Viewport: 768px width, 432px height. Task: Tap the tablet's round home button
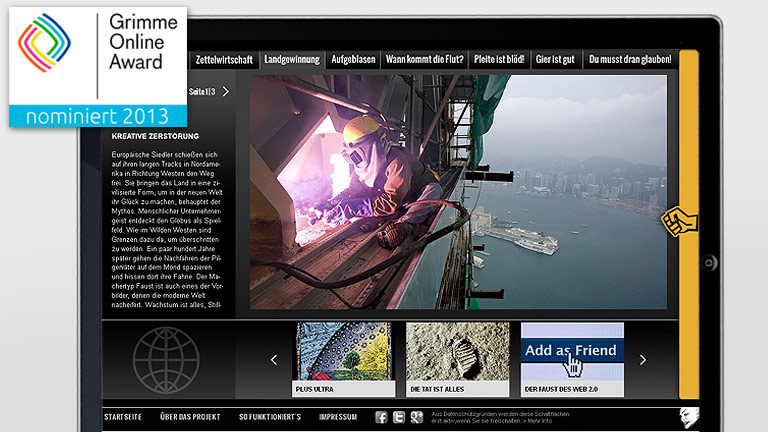tap(709, 263)
